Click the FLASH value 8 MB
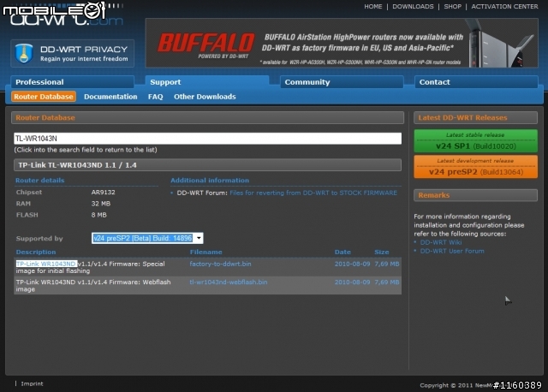The image size is (548, 392). pyautogui.click(x=99, y=215)
